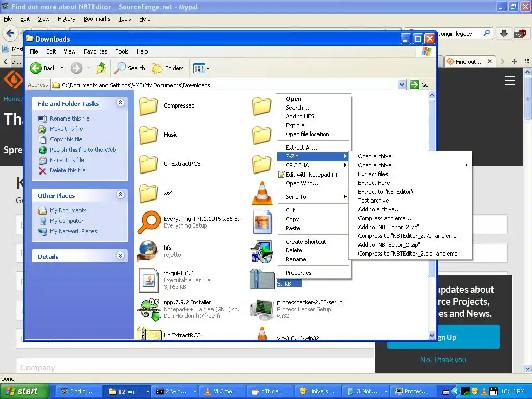Select the hfs rejetto file icon
This screenshot has height=399, width=532.
[x=148, y=251]
